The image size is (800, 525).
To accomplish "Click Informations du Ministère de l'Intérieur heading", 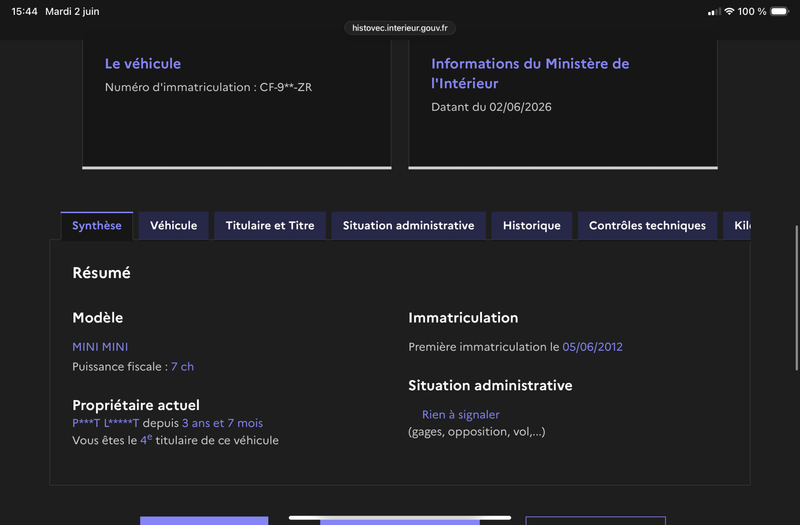I will (530, 73).
